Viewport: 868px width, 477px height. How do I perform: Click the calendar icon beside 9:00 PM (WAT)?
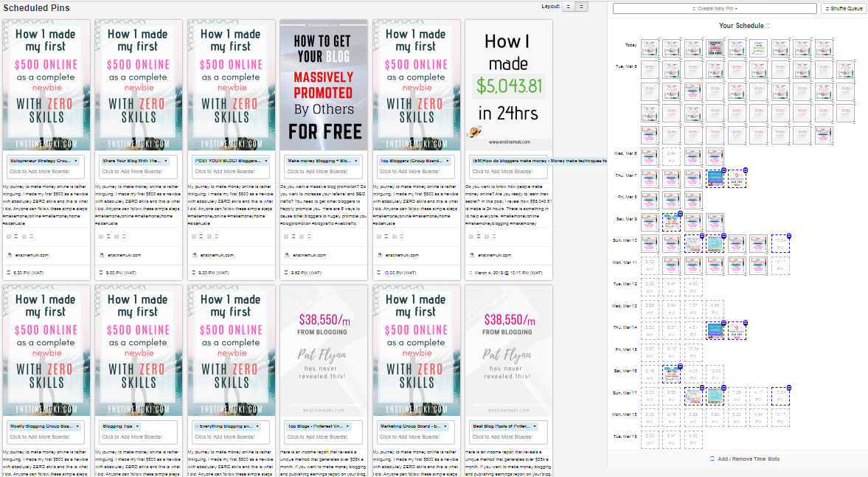102,273
